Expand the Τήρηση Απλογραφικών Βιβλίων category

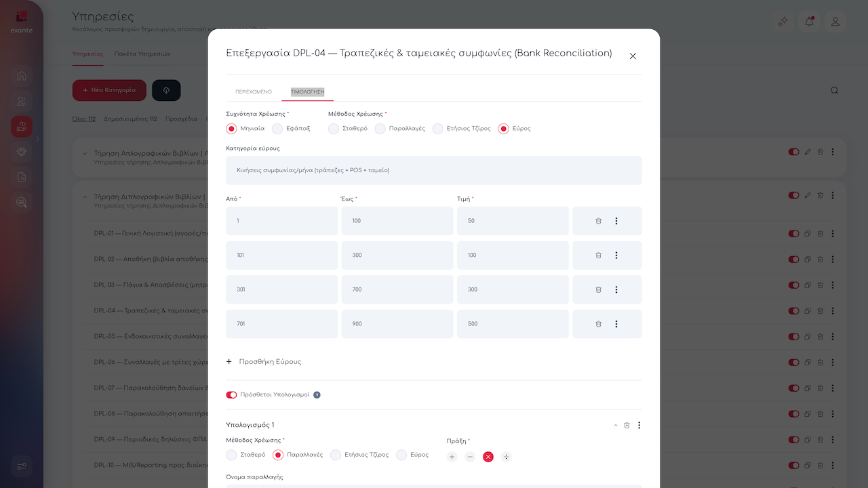click(x=85, y=152)
